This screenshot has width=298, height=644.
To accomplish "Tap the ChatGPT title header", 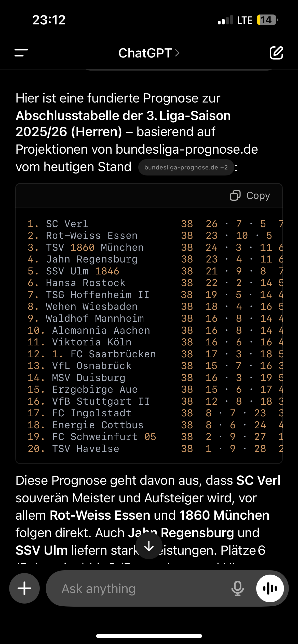I will tap(145, 53).
